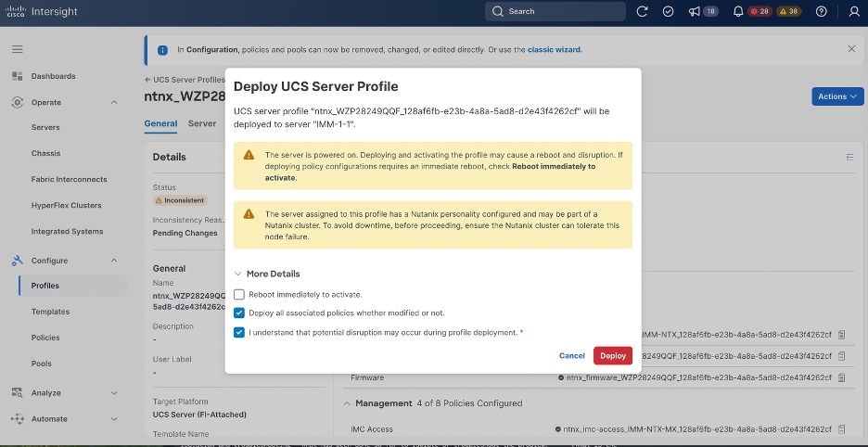Open Servers in the sidebar
Image resolution: width=868 pixels, height=447 pixels.
click(x=45, y=127)
